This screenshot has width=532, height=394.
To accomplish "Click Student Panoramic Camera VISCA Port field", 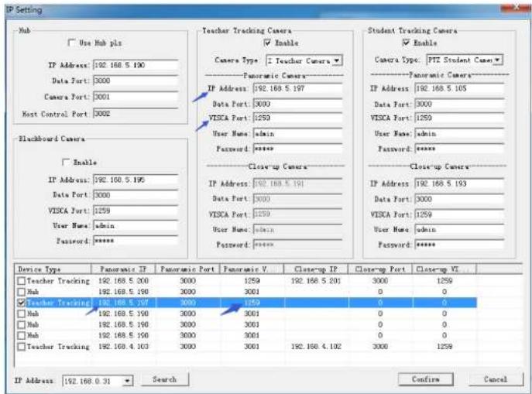I will (x=459, y=118).
